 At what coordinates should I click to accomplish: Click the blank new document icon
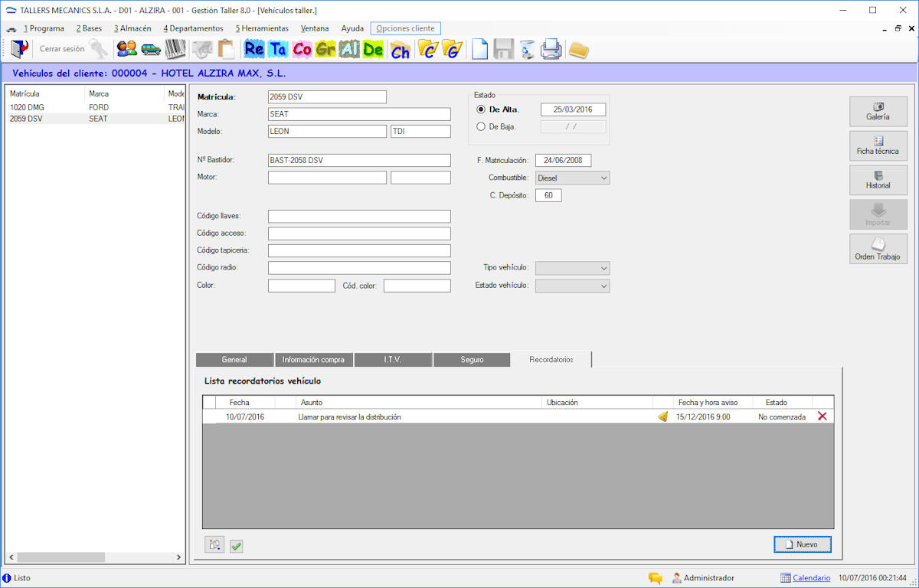[479, 49]
